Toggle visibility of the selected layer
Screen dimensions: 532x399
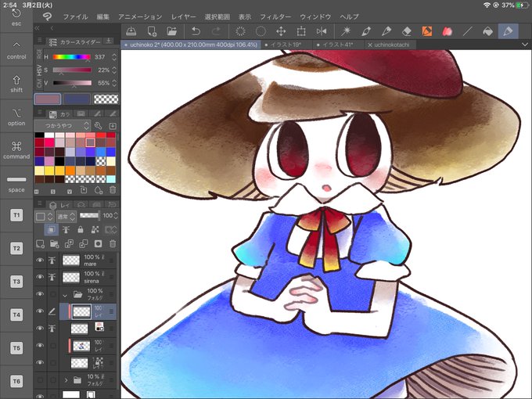(x=40, y=311)
